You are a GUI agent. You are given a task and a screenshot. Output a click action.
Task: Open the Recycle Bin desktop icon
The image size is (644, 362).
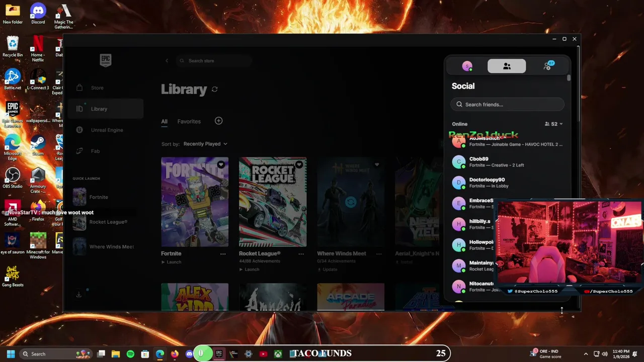13,47
